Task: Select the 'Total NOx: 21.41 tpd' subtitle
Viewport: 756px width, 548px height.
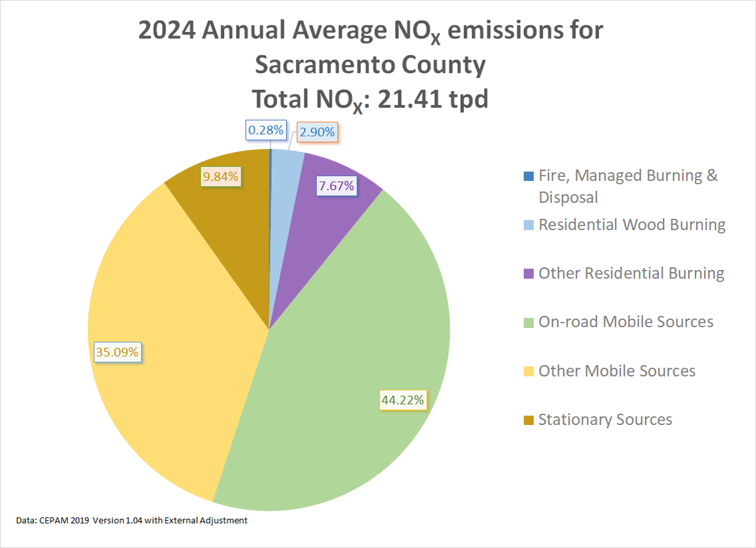Action: tap(370, 100)
